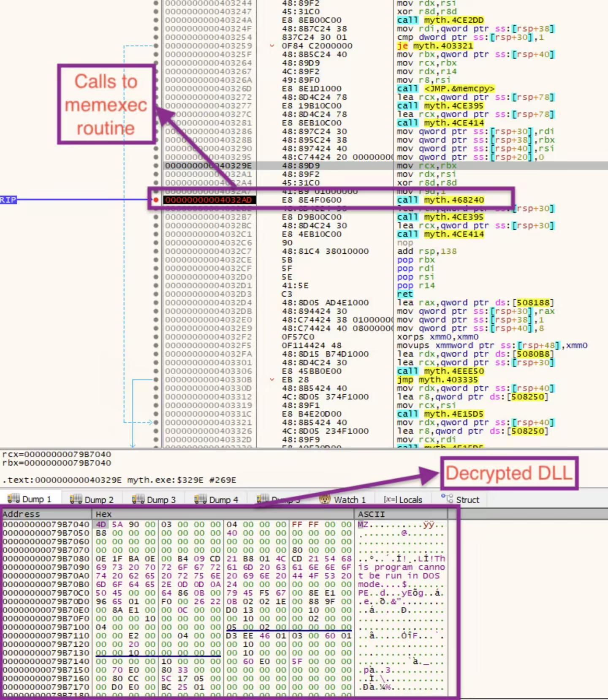Select the 4D byte at dump start
608x700 pixels.
point(101,524)
